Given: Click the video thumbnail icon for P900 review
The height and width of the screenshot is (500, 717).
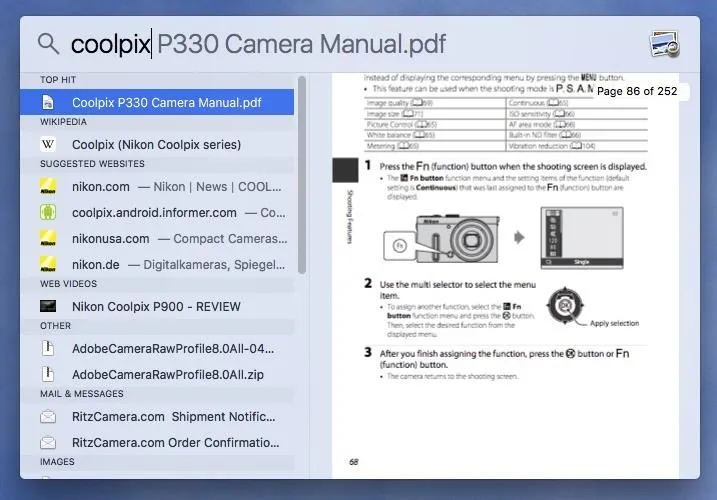Looking at the screenshot, I should [48, 306].
